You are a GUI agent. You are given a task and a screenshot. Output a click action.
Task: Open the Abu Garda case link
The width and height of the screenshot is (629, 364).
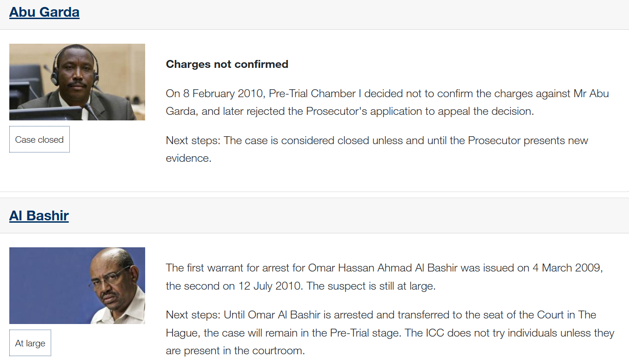(x=44, y=12)
